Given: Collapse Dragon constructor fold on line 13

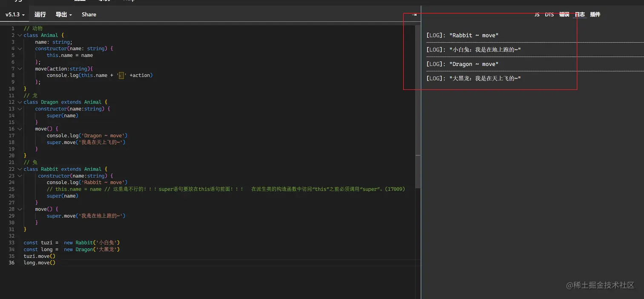Looking at the screenshot, I should coord(20,109).
